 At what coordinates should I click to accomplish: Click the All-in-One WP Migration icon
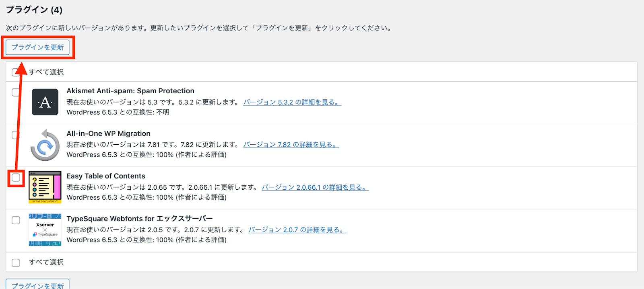(45, 145)
